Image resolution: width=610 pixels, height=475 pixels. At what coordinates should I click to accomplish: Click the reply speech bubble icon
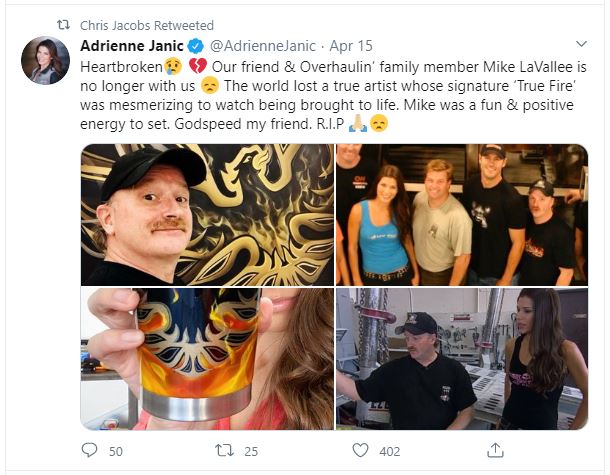pyautogui.click(x=89, y=451)
